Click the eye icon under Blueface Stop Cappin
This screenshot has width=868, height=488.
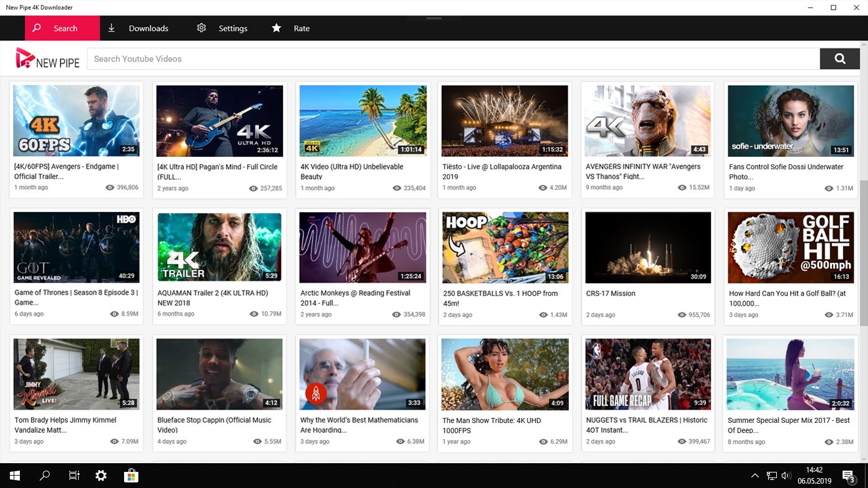pyautogui.click(x=257, y=441)
